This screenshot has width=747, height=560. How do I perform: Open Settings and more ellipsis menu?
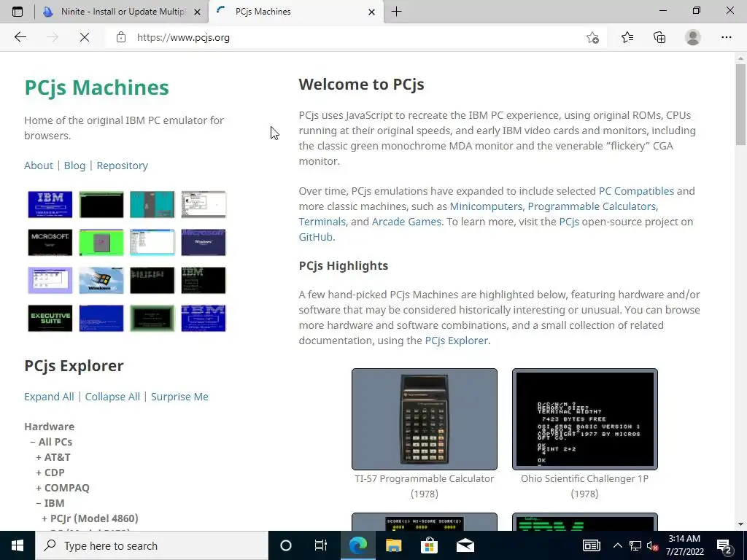coord(726,37)
